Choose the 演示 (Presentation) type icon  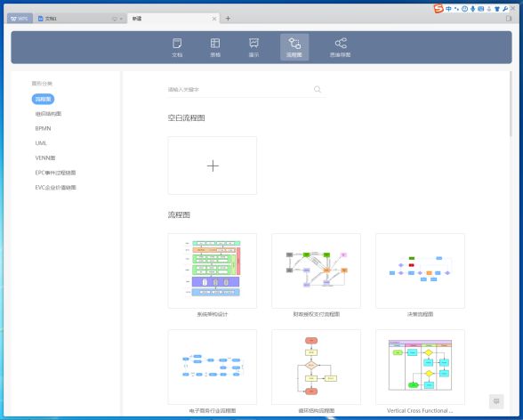[253, 47]
